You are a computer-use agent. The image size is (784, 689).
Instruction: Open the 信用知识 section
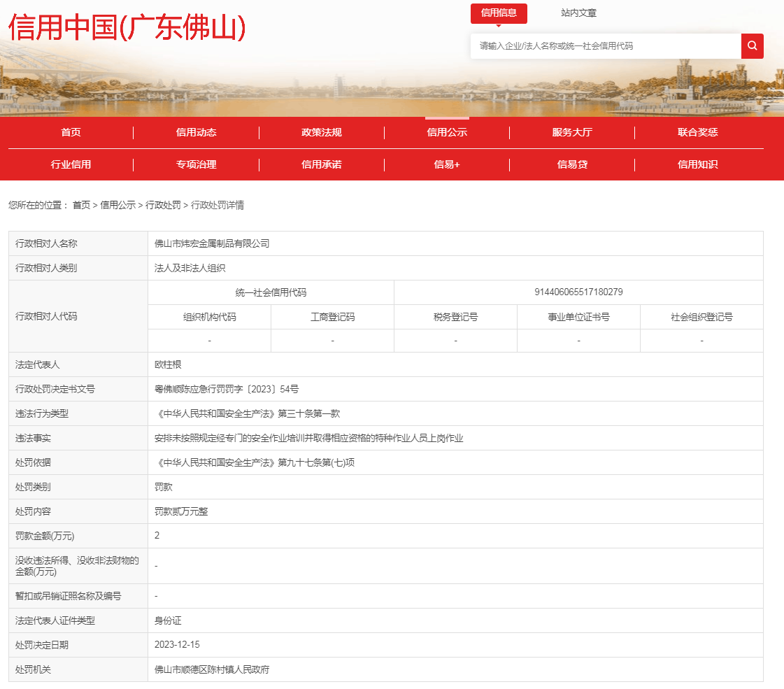(697, 164)
